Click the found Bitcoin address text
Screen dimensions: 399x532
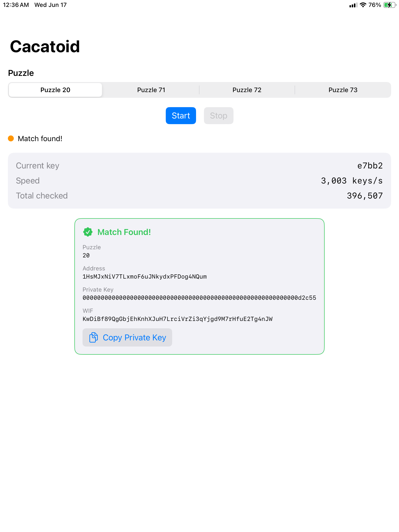[x=145, y=277]
